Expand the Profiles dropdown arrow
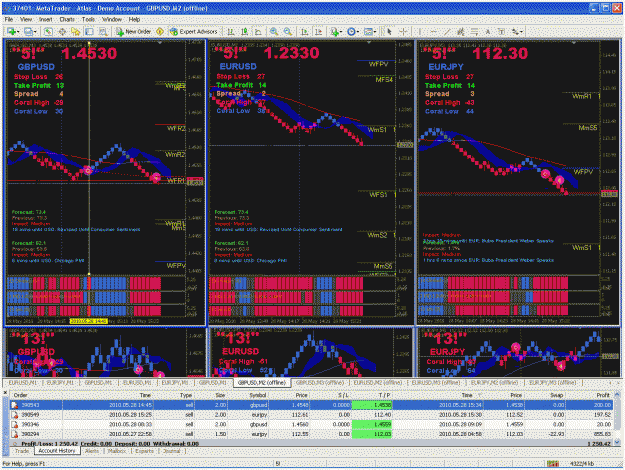This screenshot has width=625, height=470. [x=35, y=31]
